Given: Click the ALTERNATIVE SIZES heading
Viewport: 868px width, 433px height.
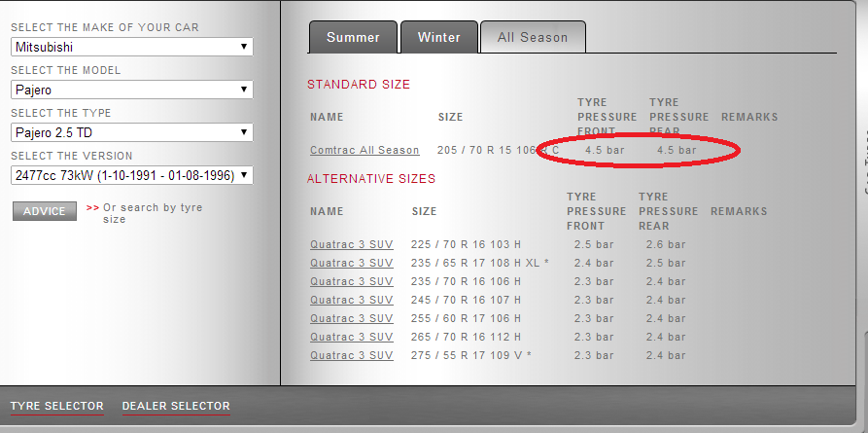Looking at the screenshot, I should [x=371, y=179].
